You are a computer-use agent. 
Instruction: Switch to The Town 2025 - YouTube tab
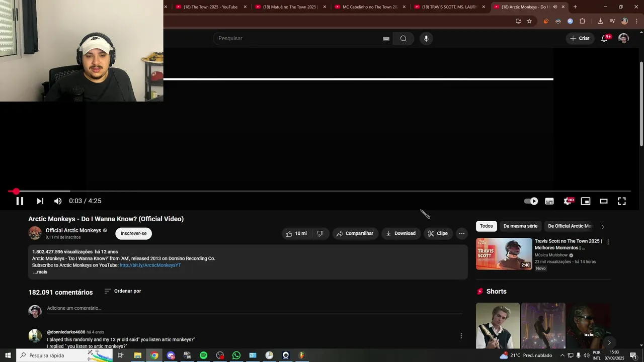point(210,7)
